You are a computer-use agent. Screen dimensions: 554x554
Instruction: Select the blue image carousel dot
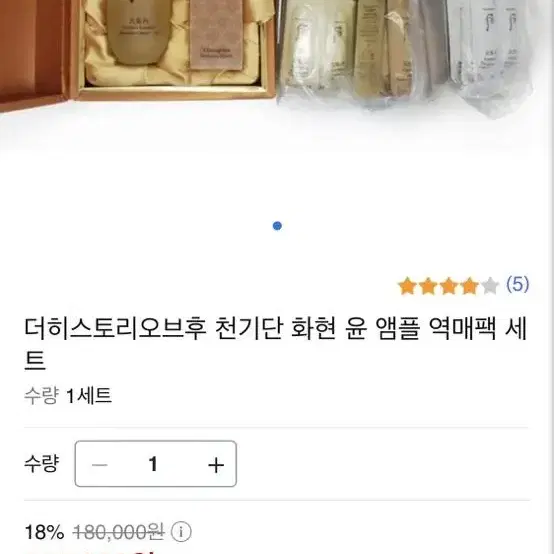tap(277, 226)
